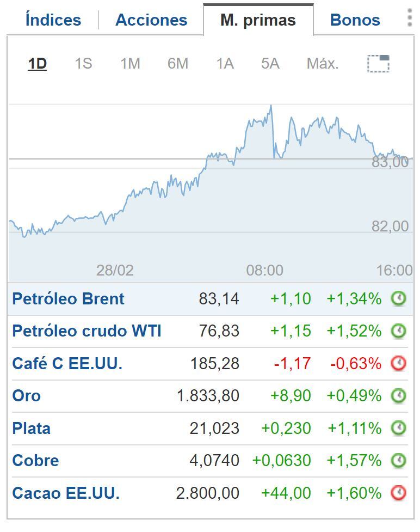Screen dimensions: 420x532
Task: Click the clock icon next to Cobre
Action: pyautogui.click(x=398, y=461)
